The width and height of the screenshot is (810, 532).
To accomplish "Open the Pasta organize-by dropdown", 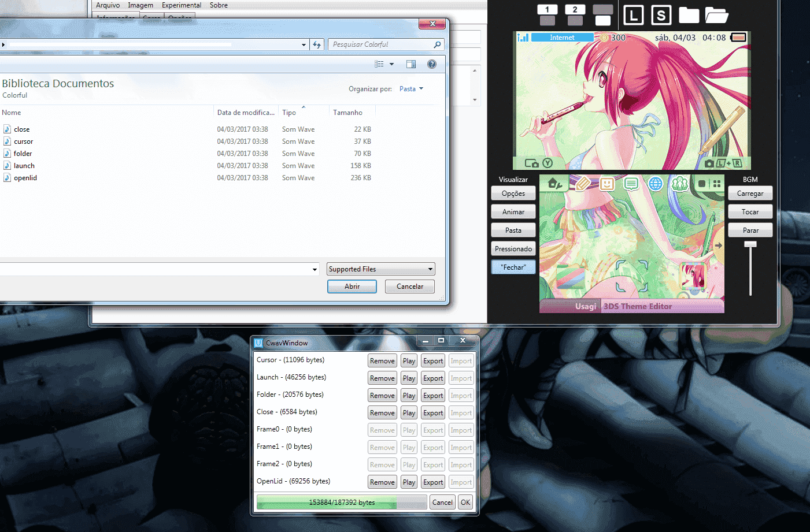I will coord(412,89).
